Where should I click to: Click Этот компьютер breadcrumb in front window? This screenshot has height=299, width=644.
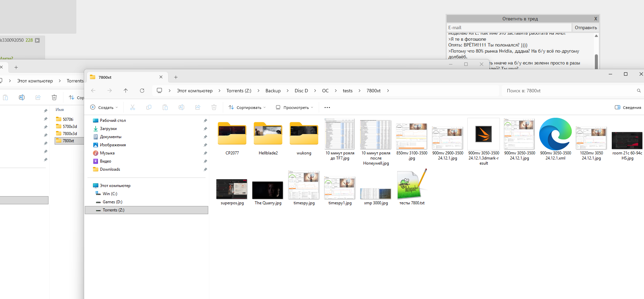click(195, 91)
